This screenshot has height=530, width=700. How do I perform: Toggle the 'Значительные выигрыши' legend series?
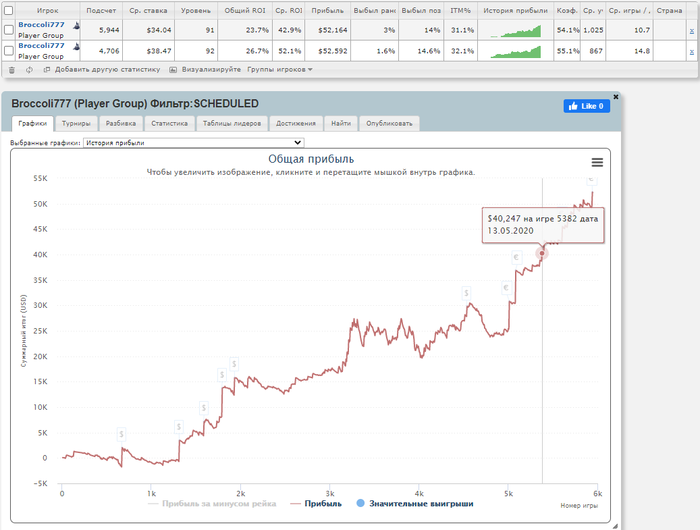[x=415, y=504]
